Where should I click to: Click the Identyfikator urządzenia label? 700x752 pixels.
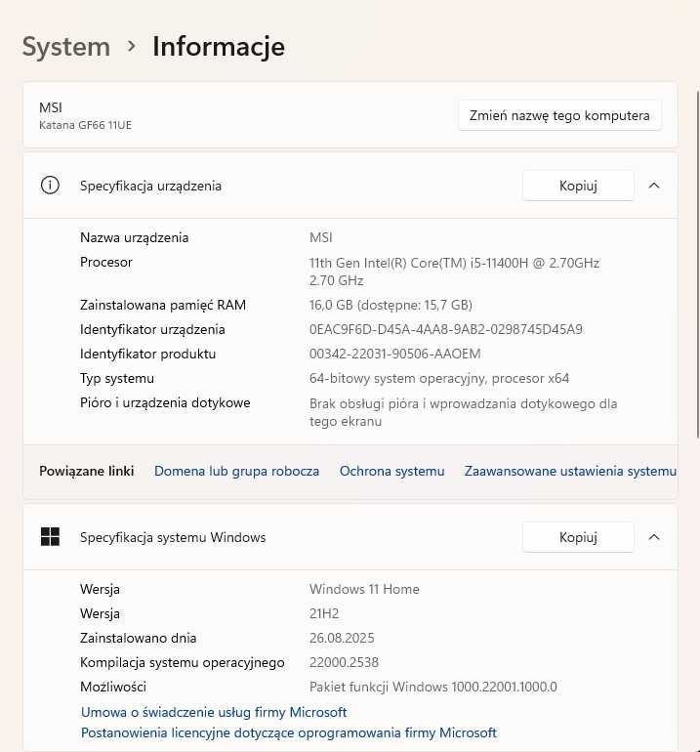[152, 329]
